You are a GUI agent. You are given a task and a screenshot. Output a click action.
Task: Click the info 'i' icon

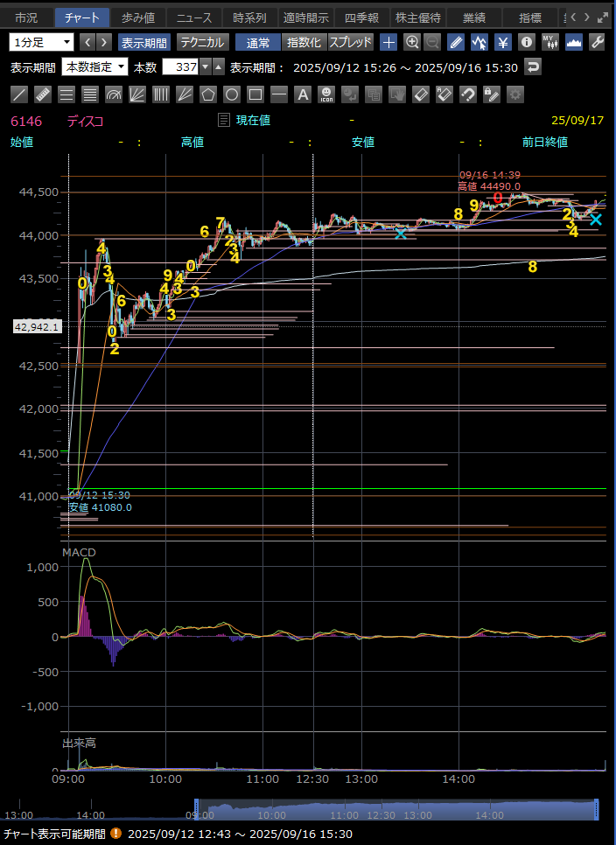[526, 42]
